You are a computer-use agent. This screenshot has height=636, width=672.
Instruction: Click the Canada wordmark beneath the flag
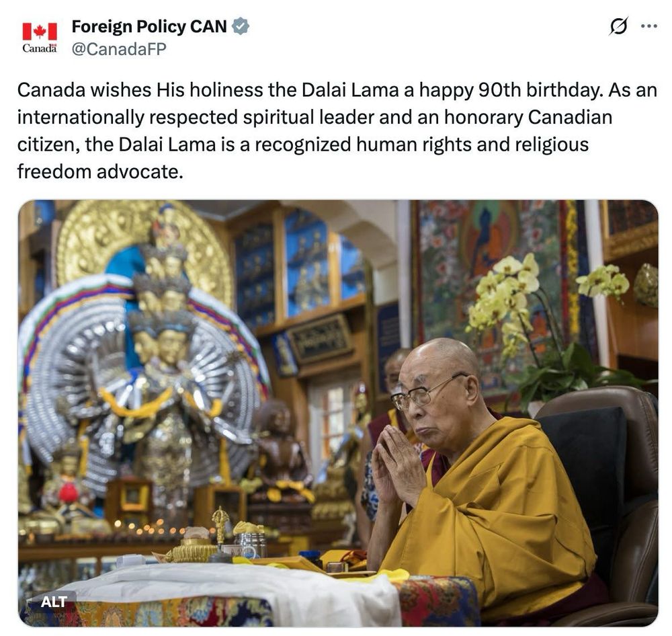pyautogui.click(x=40, y=48)
